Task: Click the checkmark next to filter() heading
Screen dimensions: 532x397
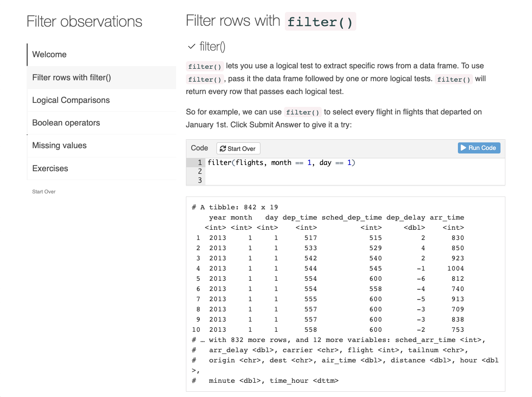Action: (191, 46)
